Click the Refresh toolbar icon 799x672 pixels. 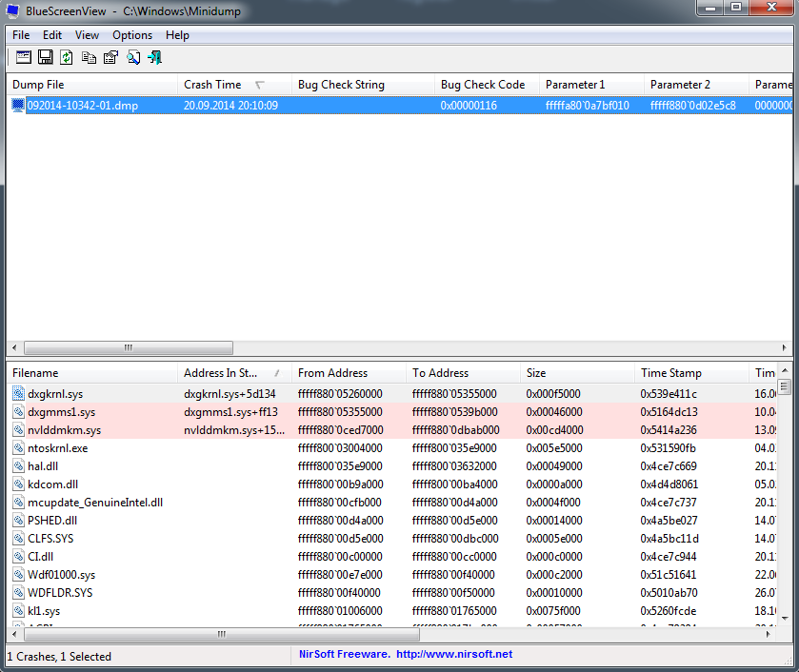(x=67, y=57)
